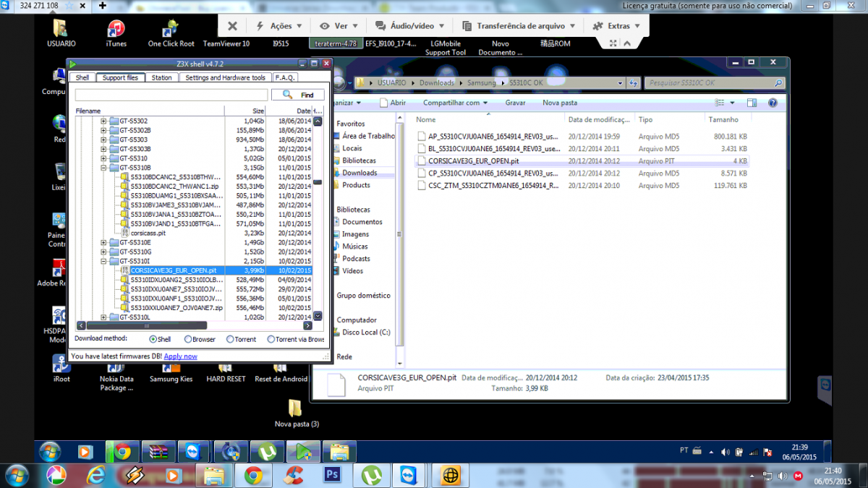This screenshot has height=488, width=868.
Task: Click the Explorer help question-mark icon
Action: coord(773,103)
